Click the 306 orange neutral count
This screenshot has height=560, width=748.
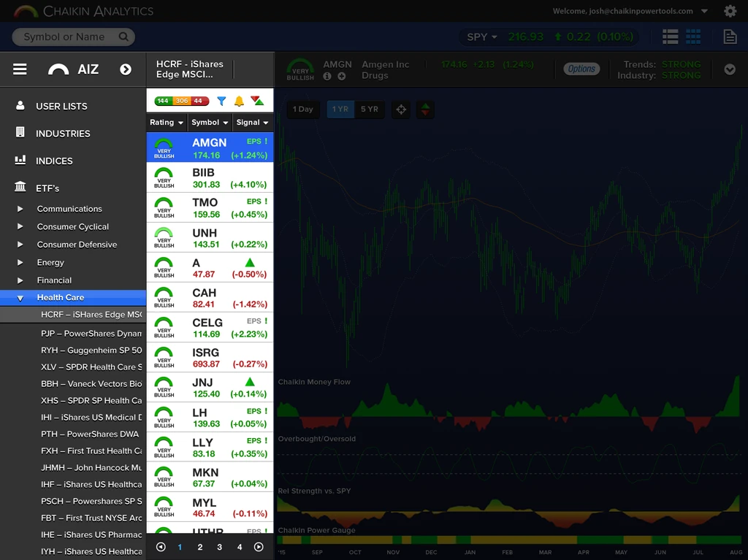pyautogui.click(x=182, y=101)
